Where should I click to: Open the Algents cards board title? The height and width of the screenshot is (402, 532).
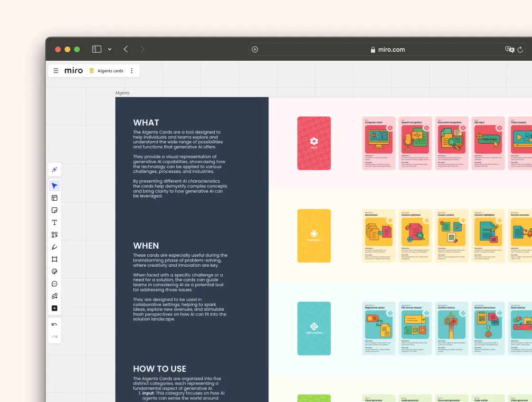coord(110,71)
